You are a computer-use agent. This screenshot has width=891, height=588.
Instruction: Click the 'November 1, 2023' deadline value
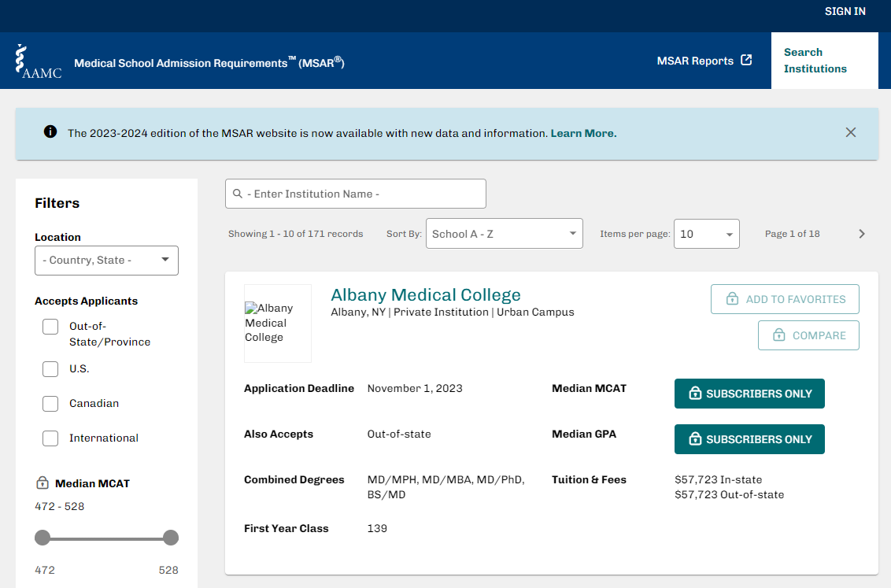tap(415, 388)
